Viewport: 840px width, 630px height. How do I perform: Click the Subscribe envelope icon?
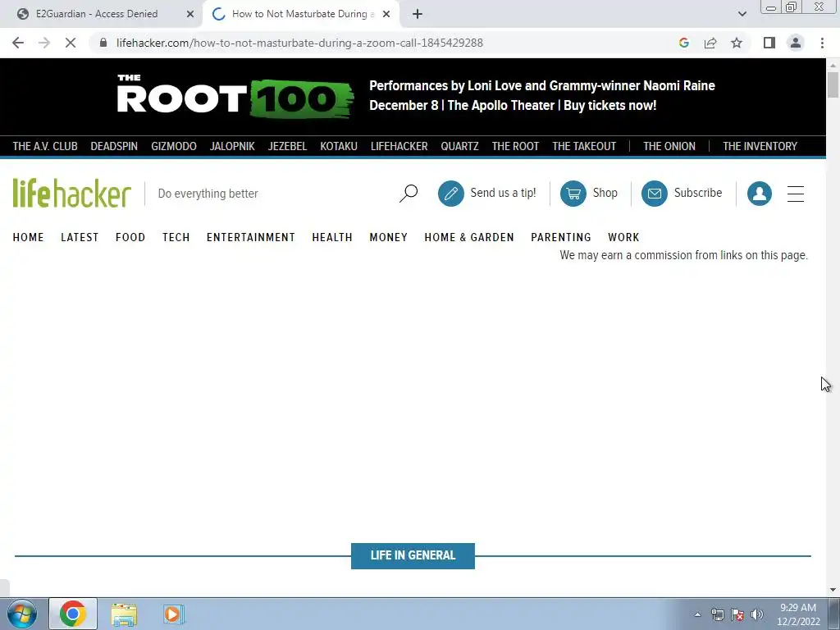(x=654, y=194)
